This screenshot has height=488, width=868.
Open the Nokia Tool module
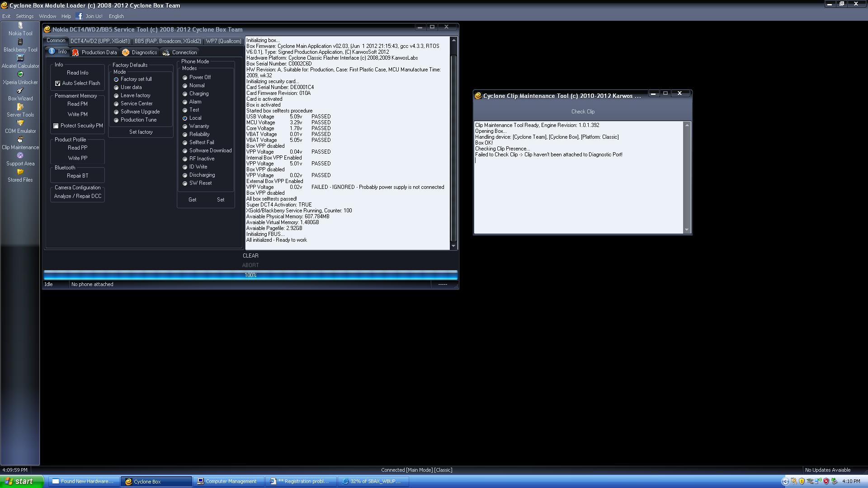20,30
